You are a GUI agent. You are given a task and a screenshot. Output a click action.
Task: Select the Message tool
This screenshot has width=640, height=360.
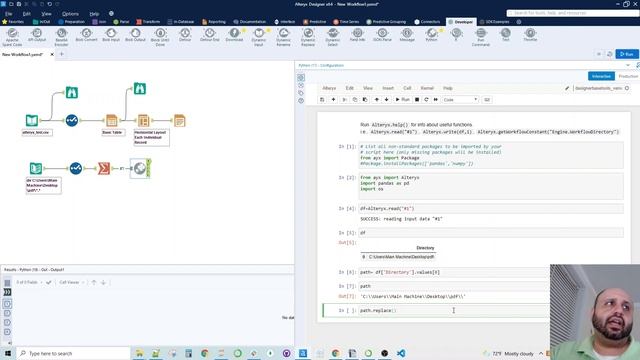point(407,35)
